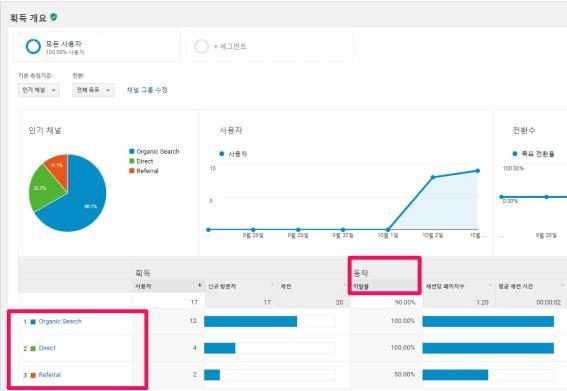This screenshot has width=567, height=391.
Task: Click the 50.00% bounce rate in Referral row
Action: (405, 374)
